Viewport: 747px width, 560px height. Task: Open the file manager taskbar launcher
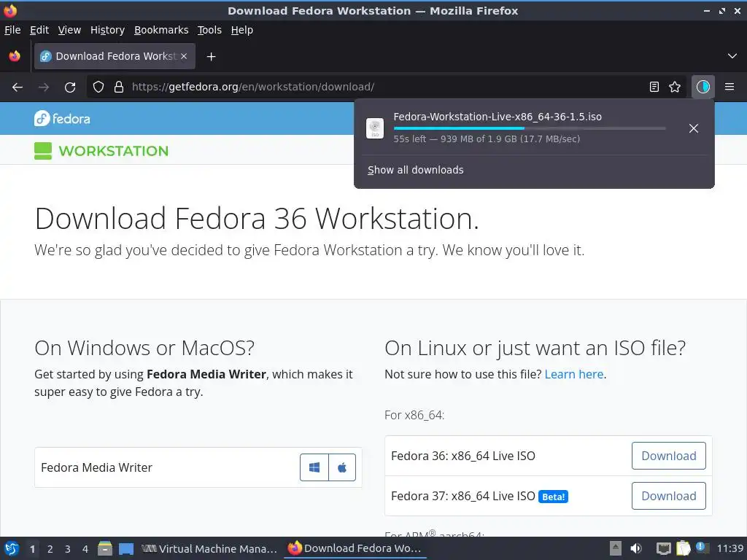(x=105, y=548)
